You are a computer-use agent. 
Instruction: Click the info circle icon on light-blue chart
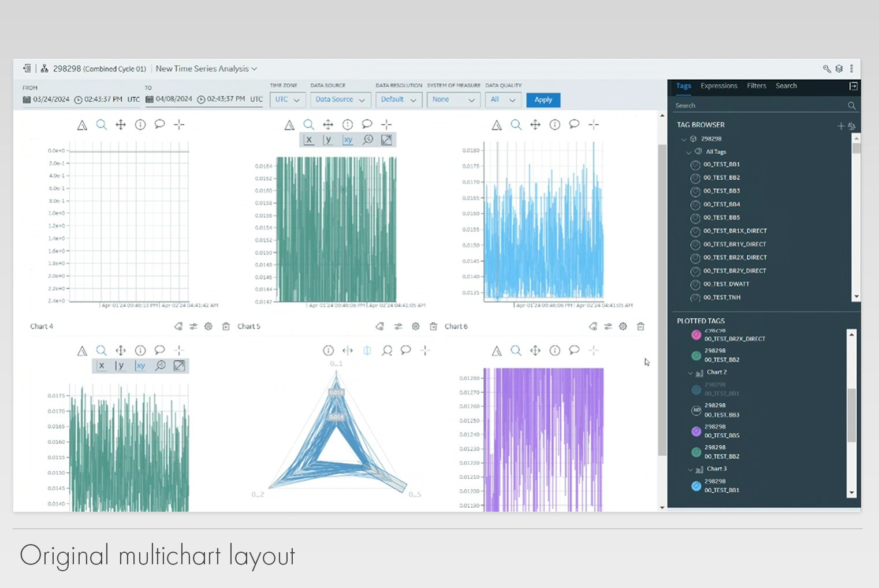pos(554,124)
